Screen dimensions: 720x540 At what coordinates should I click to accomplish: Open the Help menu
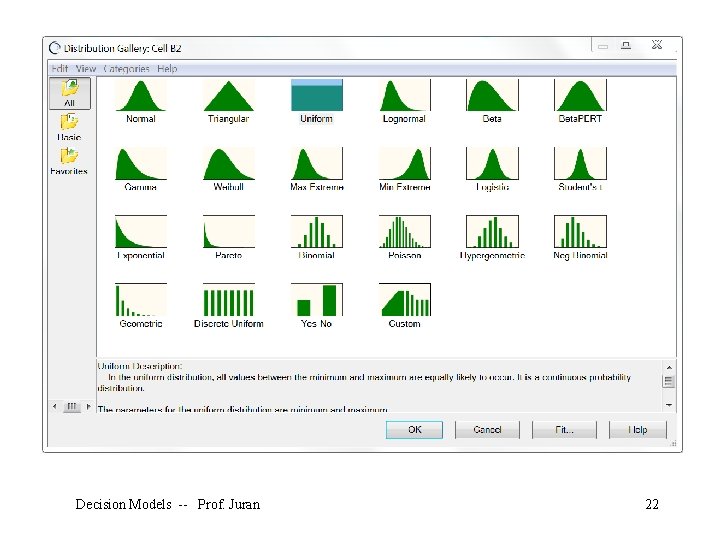[167, 69]
